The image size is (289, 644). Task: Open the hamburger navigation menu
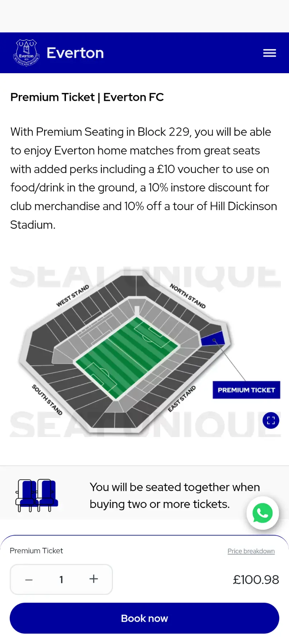[269, 53]
